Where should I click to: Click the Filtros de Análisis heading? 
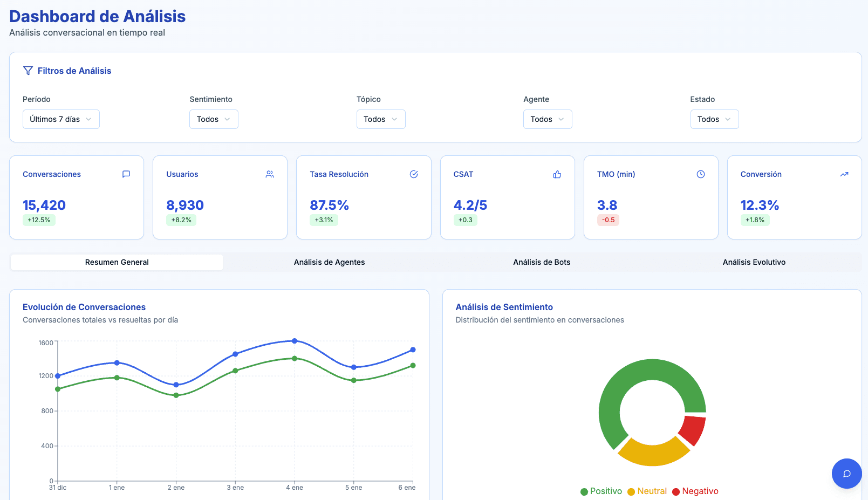tap(74, 71)
